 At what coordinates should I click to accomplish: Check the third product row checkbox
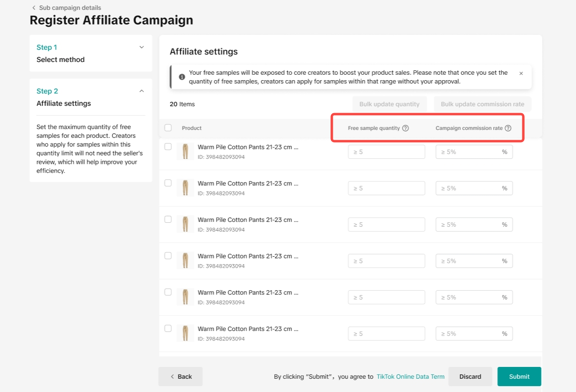point(168,219)
